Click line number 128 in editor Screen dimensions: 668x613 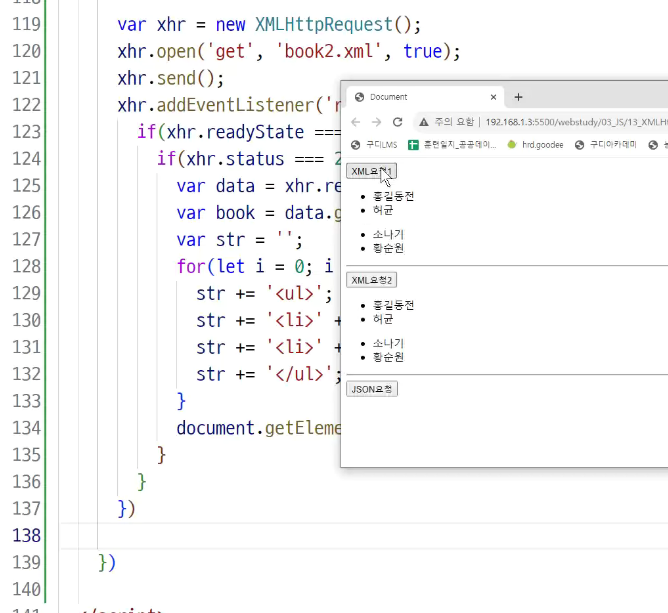tap(26, 266)
